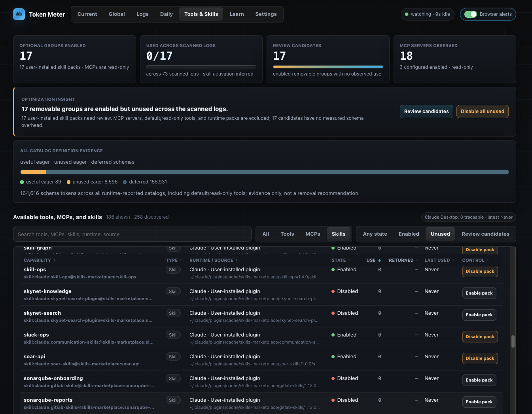
Task: Click the soar-api capability name
Action: 34,357
